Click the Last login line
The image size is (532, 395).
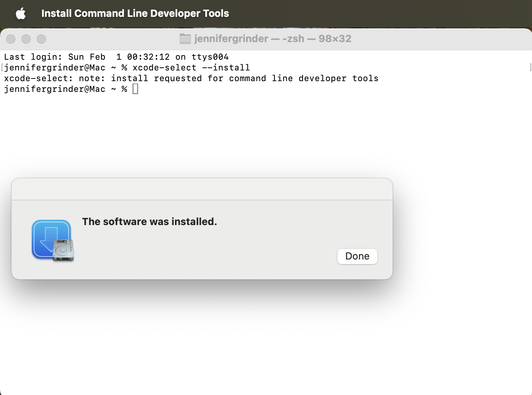point(116,57)
